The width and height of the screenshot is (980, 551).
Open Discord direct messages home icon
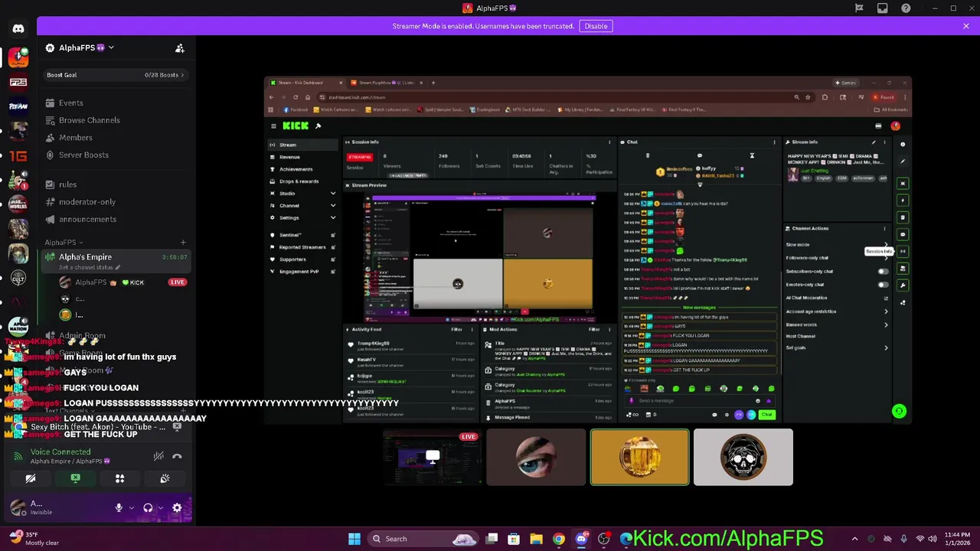point(18,29)
